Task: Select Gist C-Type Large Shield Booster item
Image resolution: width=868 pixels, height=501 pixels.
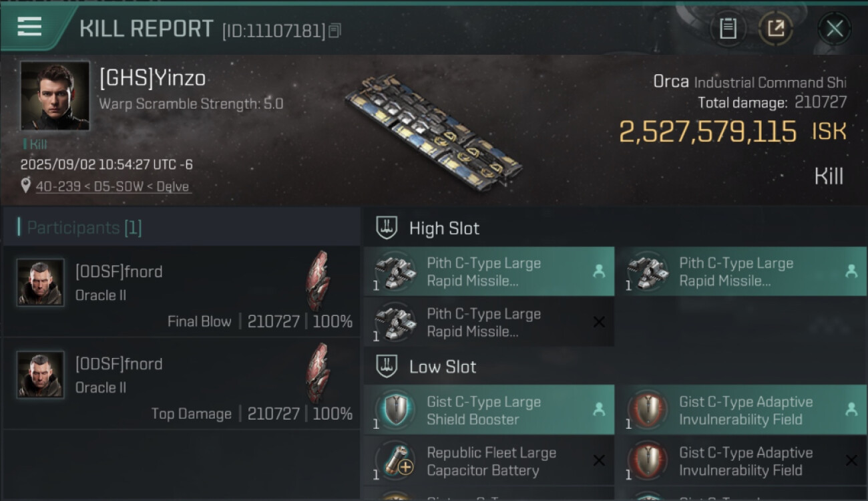Action: pos(489,410)
